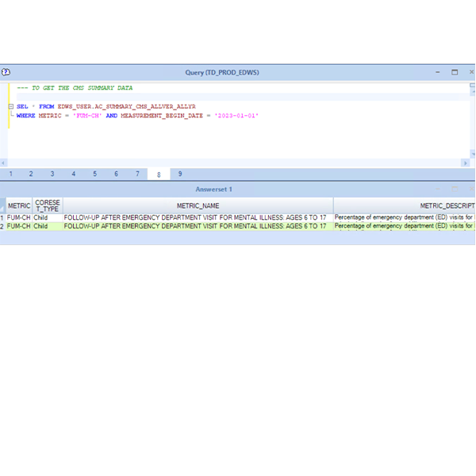
Task: Select row 2 header in the Answerset
Action: 2,226
